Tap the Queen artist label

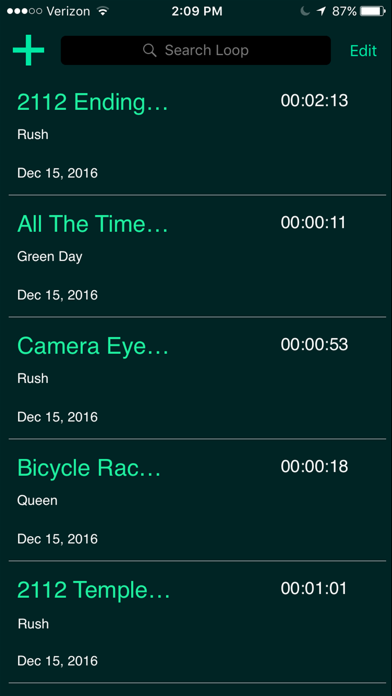click(x=37, y=501)
